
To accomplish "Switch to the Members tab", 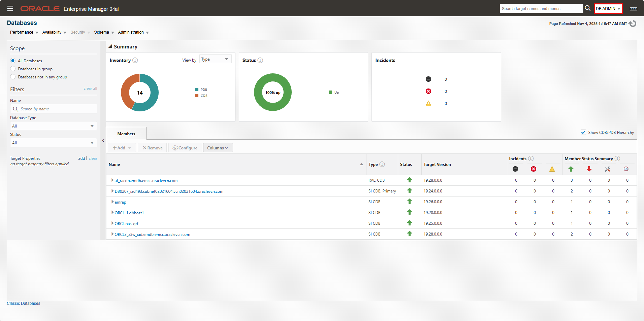I will pyautogui.click(x=126, y=134).
